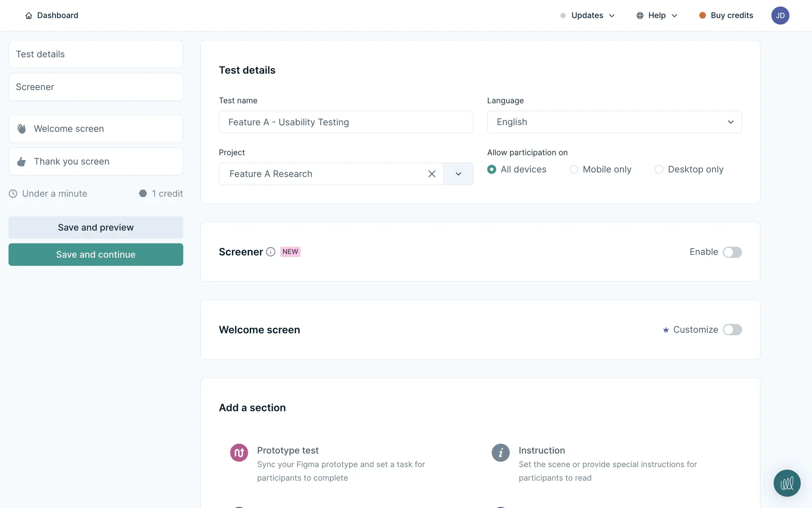
Task: Expand the Project dropdown arrow
Action: click(x=458, y=174)
